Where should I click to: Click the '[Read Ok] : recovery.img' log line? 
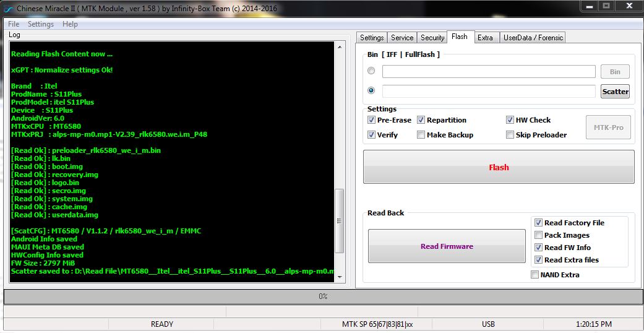54,175
